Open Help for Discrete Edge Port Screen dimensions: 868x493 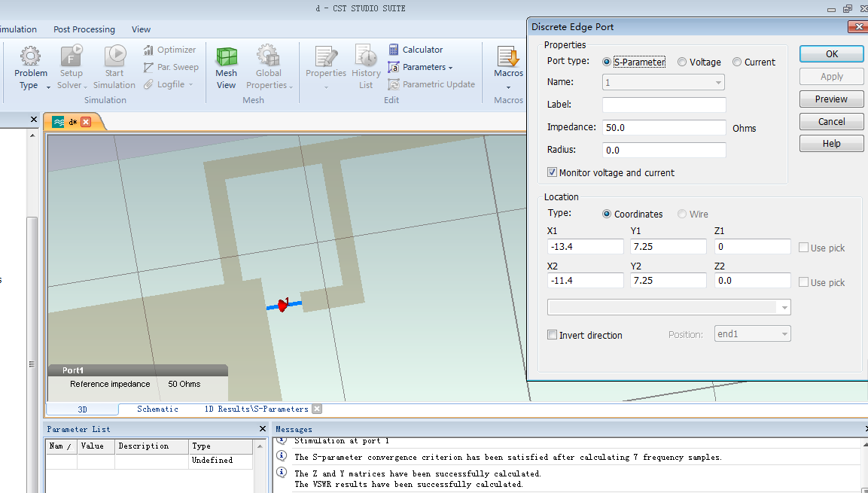[x=831, y=143]
